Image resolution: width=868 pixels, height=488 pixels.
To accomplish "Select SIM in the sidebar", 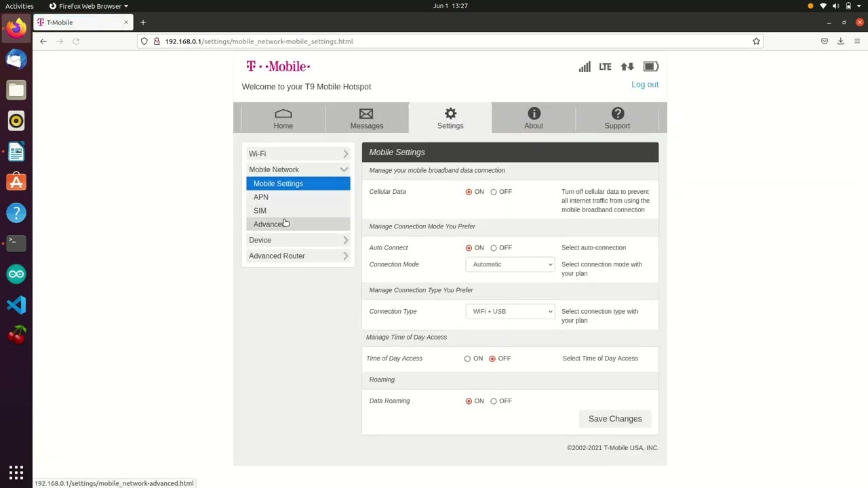I will pos(298,211).
